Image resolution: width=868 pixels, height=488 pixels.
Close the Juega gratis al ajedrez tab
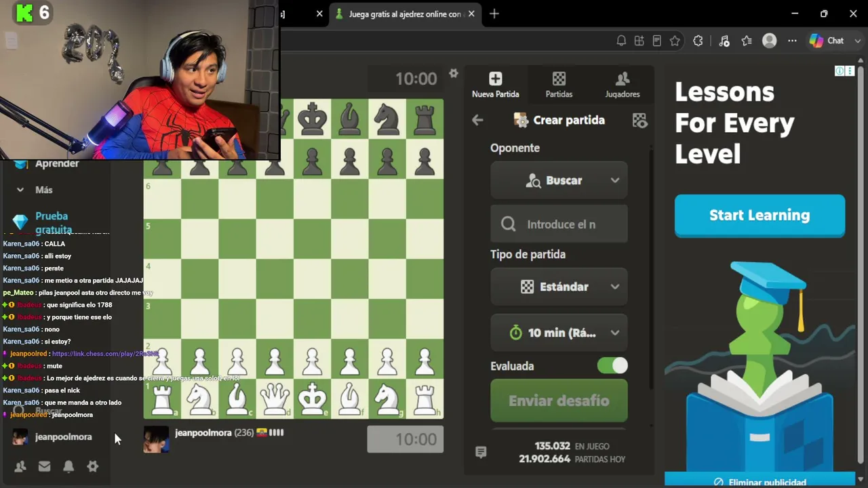pyautogui.click(x=471, y=14)
